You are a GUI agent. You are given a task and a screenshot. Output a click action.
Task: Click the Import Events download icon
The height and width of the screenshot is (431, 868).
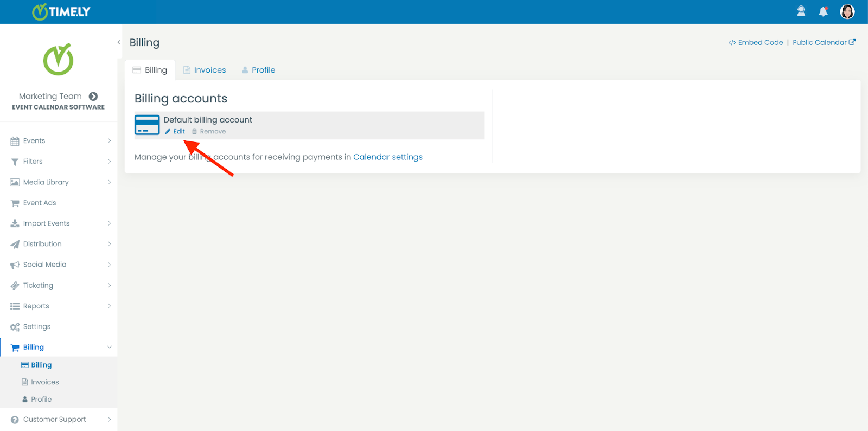[x=15, y=223]
